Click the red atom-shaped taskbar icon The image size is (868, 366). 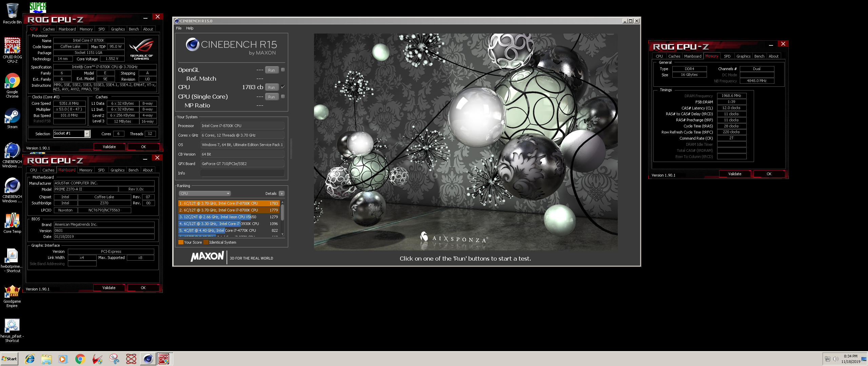[x=131, y=359]
